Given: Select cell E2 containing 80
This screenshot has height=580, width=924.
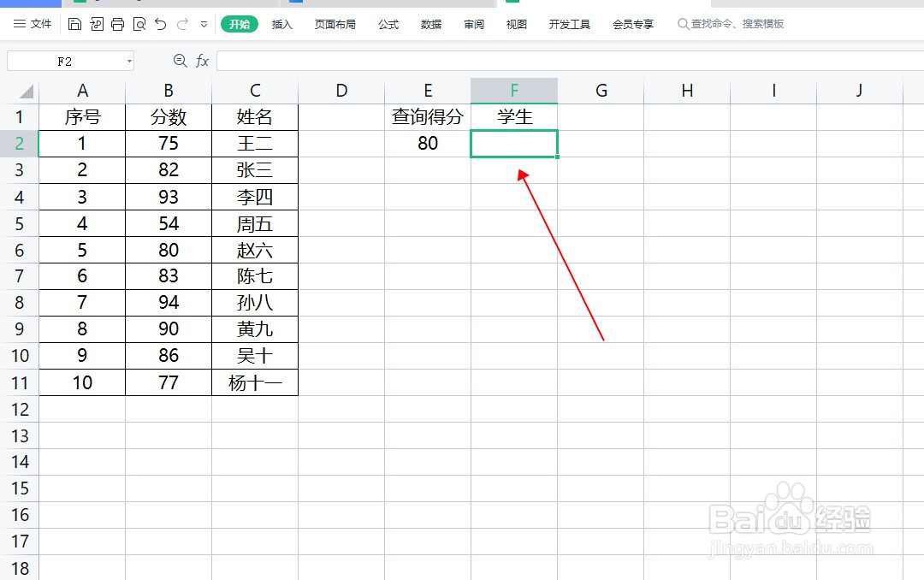Looking at the screenshot, I should click(x=428, y=144).
